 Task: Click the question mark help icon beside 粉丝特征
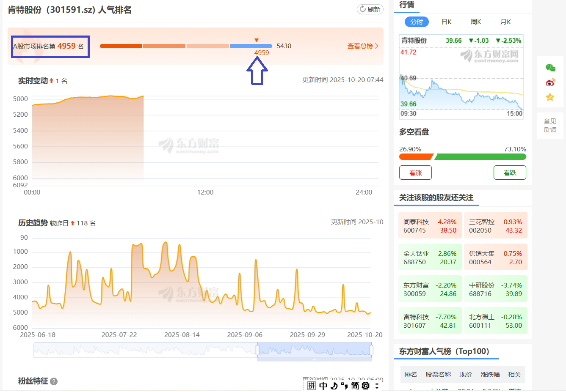coord(54,381)
